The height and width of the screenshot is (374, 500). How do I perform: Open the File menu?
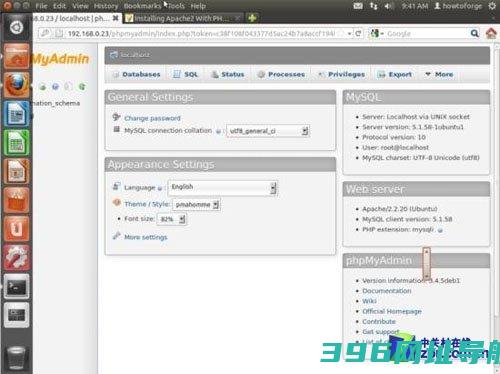coord(41,6)
